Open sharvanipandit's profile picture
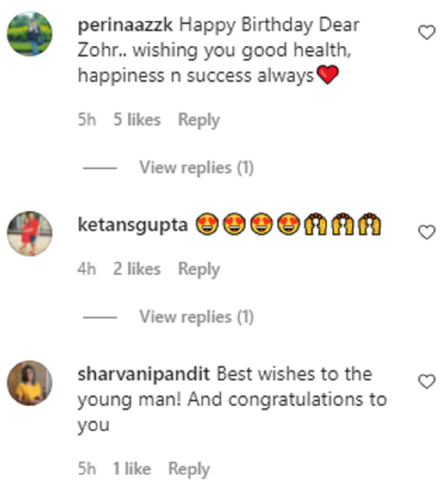The width and height of the screenshot is (448, 483). pos(30,383)
